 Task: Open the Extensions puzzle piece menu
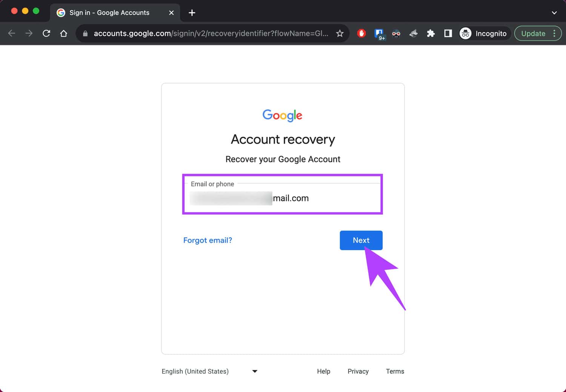(431, 34)
